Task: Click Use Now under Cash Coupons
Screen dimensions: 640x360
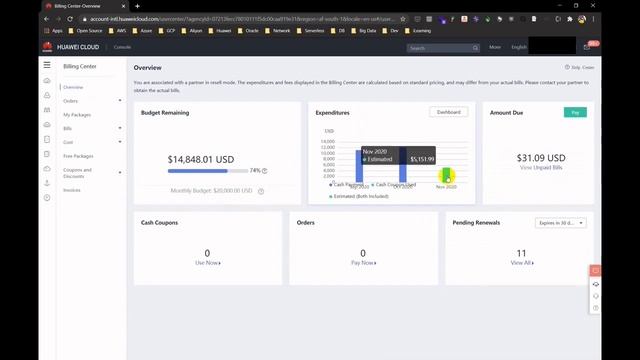Action: (x=207, y=263)
